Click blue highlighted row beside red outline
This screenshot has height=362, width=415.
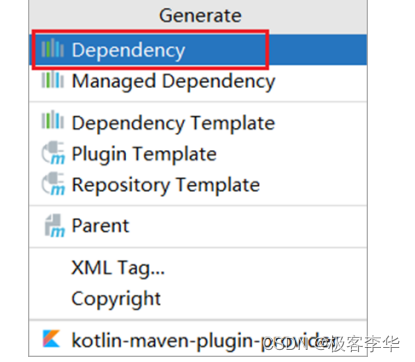tap(317, 50)
